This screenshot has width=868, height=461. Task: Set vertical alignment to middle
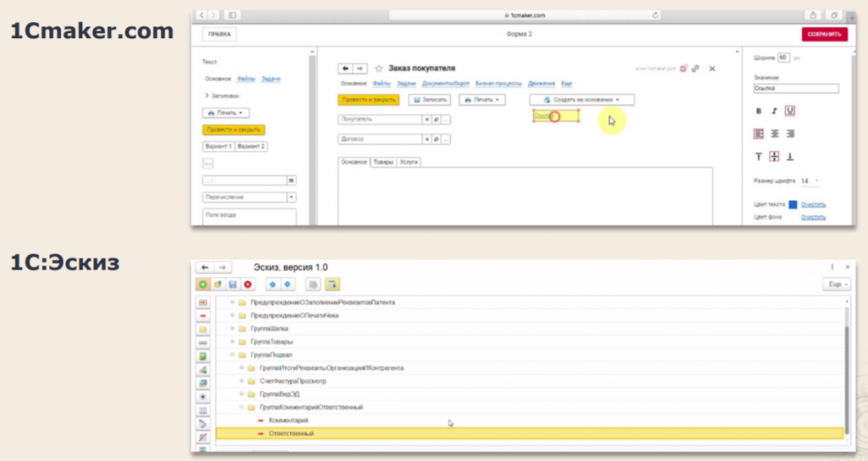[775, 157]
